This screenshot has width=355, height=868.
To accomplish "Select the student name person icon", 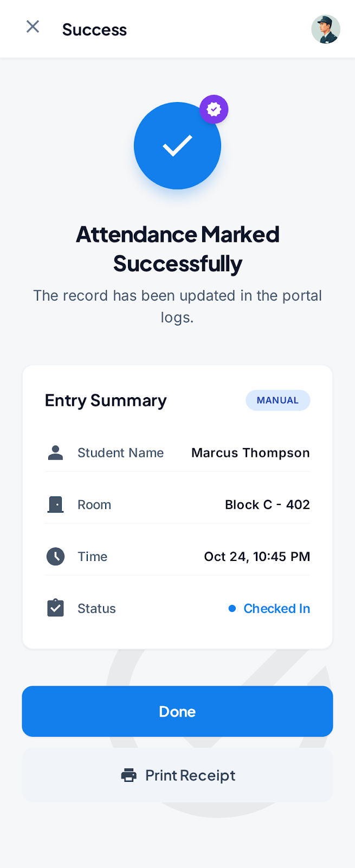I will click(x=55, y=452).
